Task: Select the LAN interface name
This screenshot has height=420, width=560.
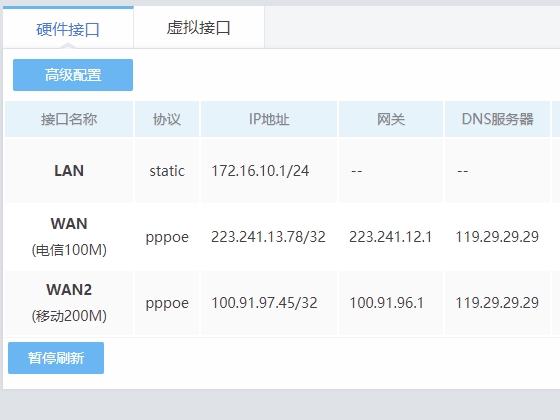Action: point(69,171)
